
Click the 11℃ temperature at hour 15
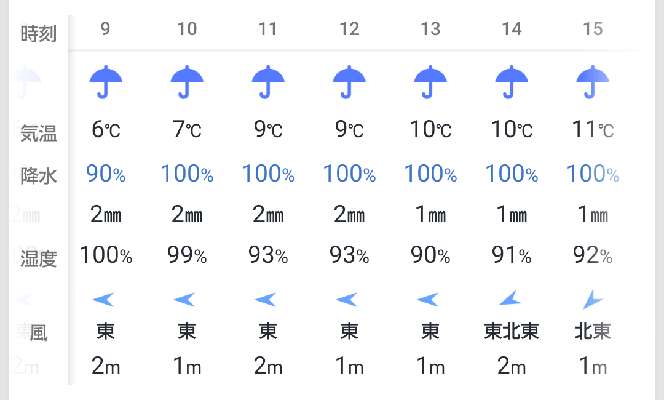coord(593,129)
